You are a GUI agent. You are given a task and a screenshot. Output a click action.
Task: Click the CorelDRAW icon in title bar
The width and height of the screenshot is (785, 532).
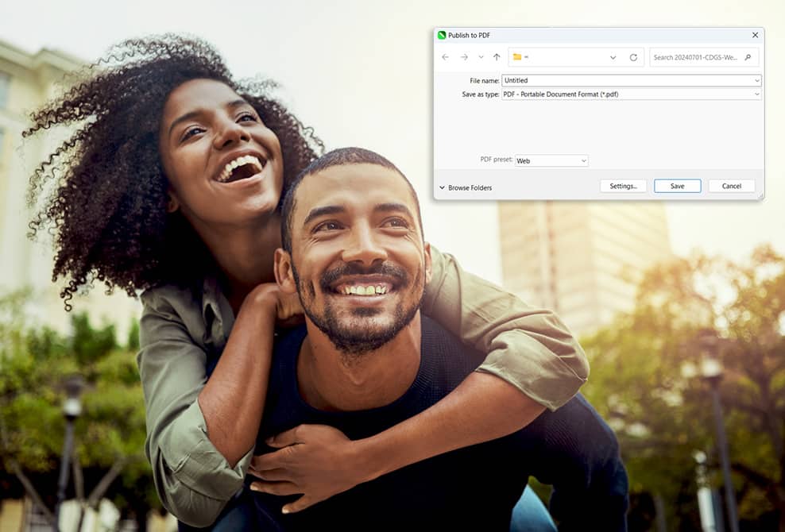(x=442, y=35)
